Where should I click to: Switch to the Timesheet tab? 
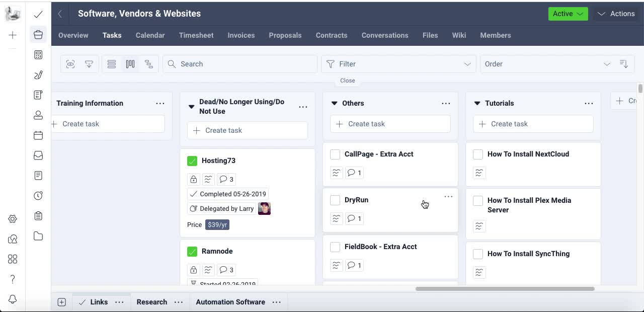(196, 35)
